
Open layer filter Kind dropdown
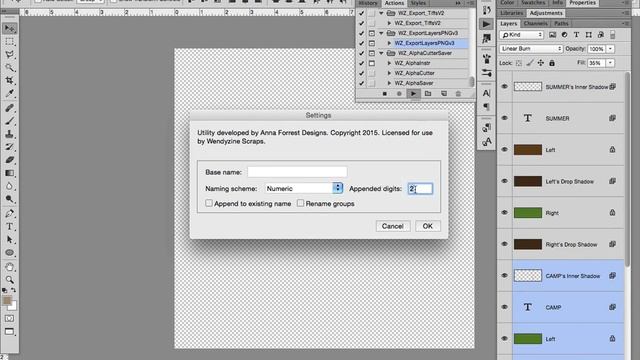click(522, 35)
